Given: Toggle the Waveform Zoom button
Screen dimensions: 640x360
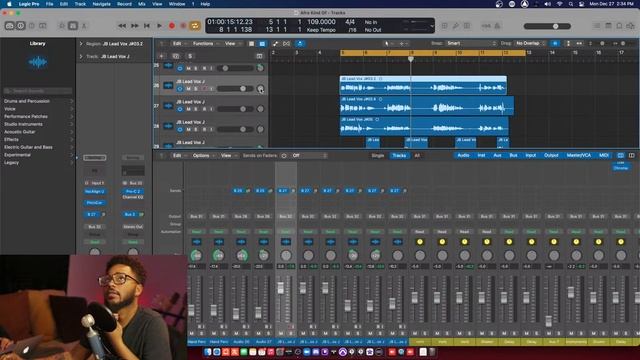Looking at the screenshot, I should pyautogui.click(x=555, y=43).
